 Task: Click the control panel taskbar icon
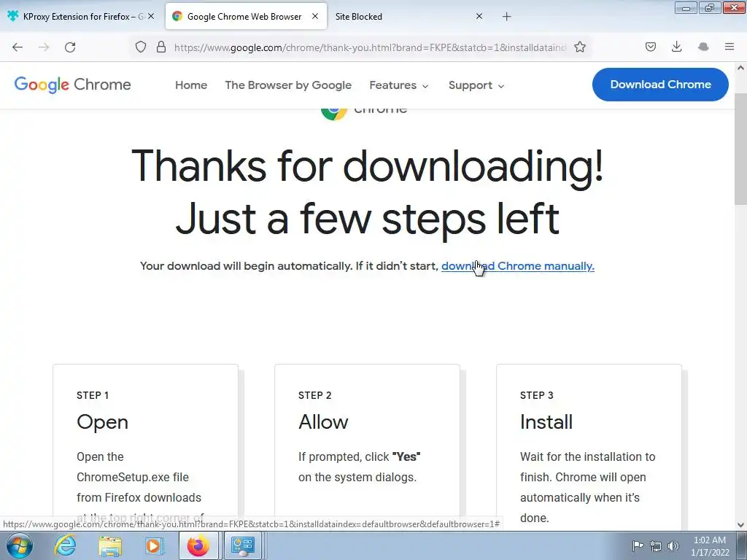coord(242,545)
